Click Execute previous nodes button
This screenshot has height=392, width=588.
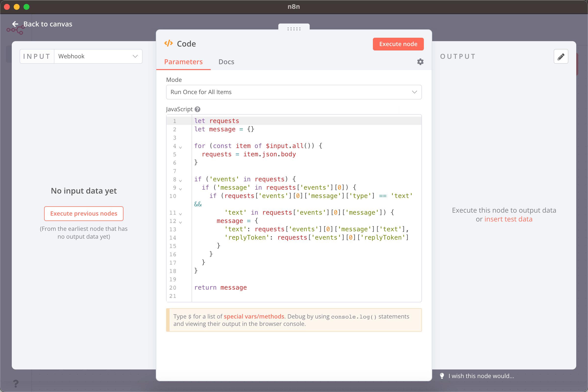pos(84,213)
